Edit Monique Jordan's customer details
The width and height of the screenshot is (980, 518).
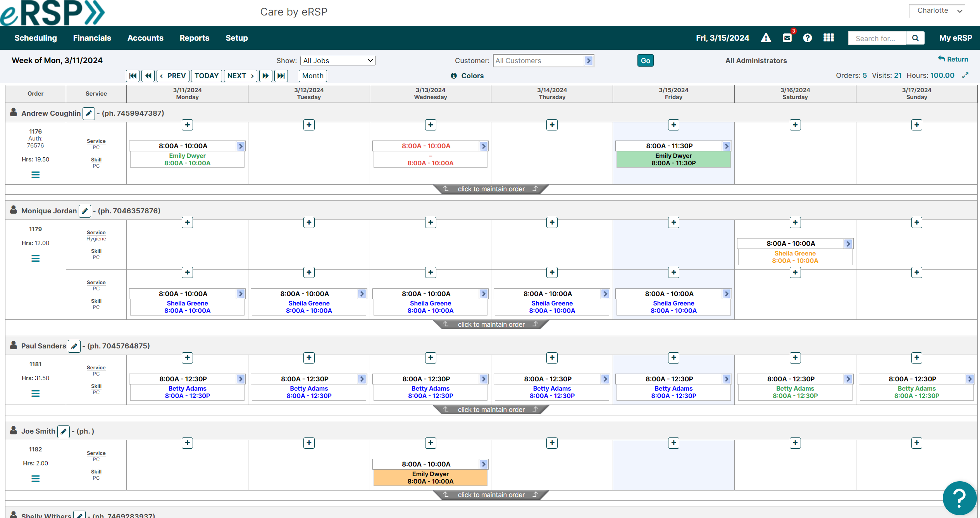coord(85,211)
